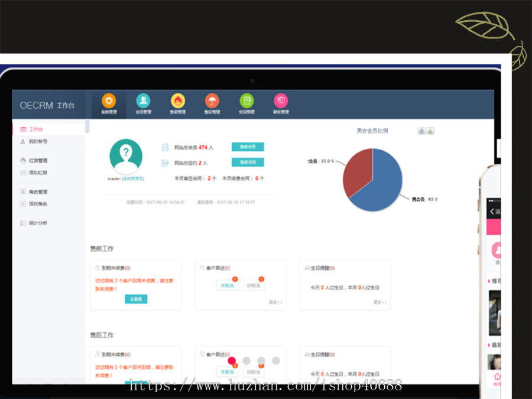Viewport: 532px width, 399px height.
Task: Click 到期未续费 header in 售后工作
Action: point(116,355)
